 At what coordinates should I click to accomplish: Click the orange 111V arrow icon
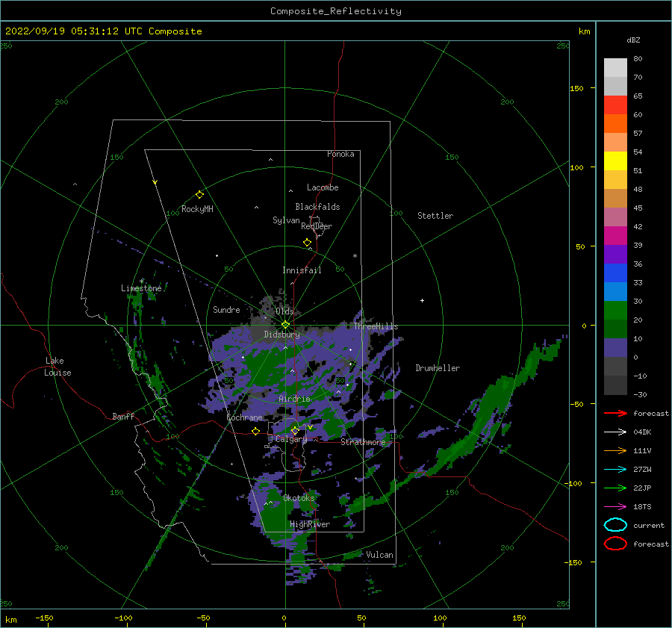[615, 450]
